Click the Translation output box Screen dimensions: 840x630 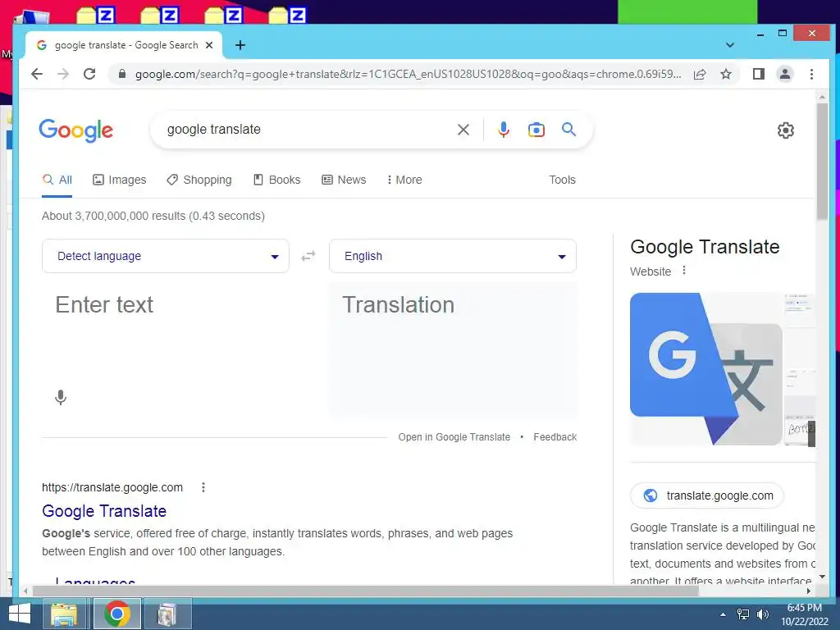coord(453,349)
